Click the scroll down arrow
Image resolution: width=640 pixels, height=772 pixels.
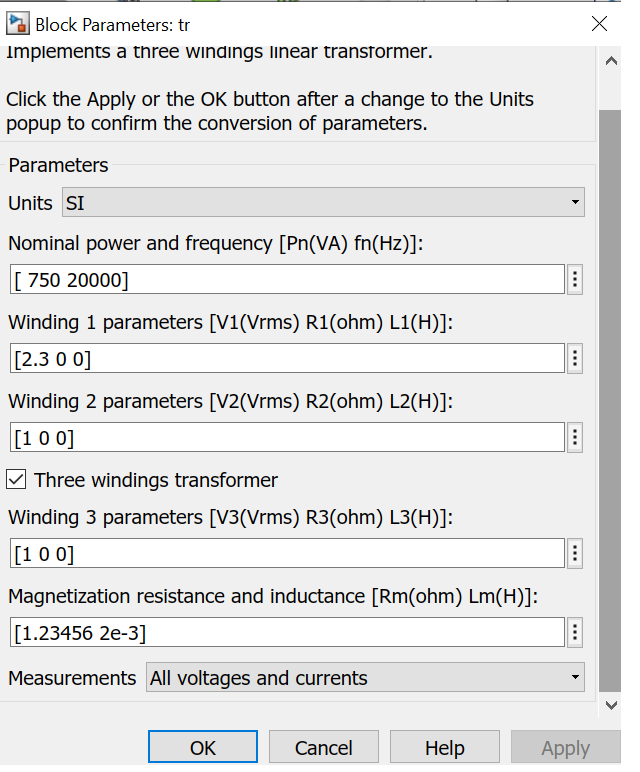[611, 705]
